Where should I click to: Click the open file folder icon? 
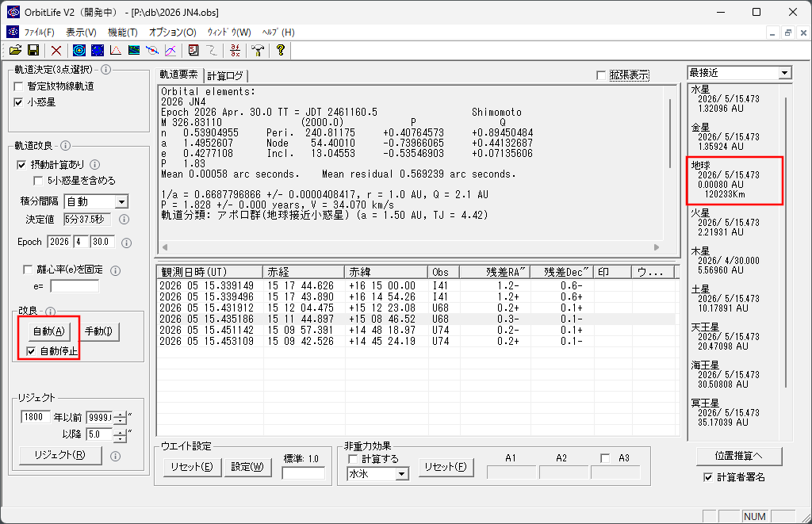tap(16, 50)
